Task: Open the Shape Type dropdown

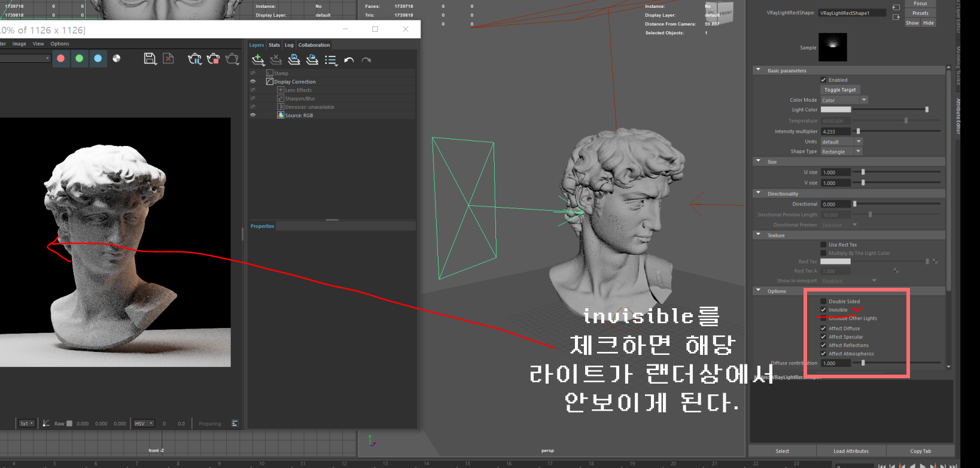Action: [841, 151]
